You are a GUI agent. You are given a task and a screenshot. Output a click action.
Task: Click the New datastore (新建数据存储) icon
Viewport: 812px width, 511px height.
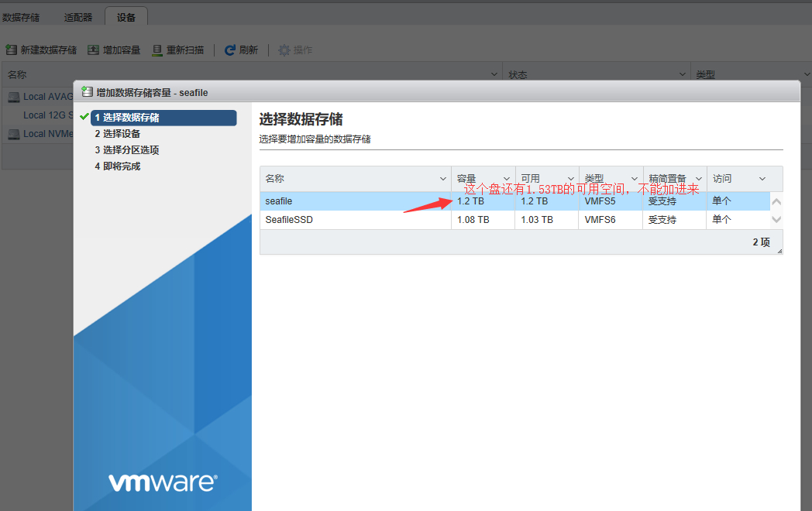tap(11, 50)
